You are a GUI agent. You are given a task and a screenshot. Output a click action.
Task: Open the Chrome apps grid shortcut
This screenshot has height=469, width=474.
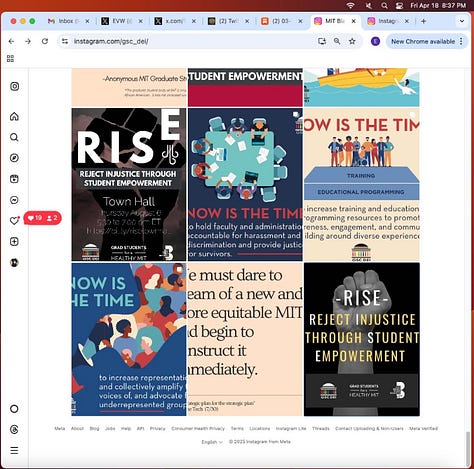10,59
